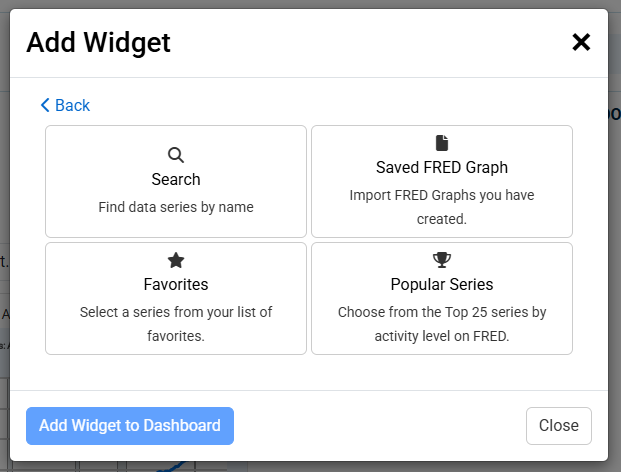
Task: Select the Search heading
Action: point(176,179)
